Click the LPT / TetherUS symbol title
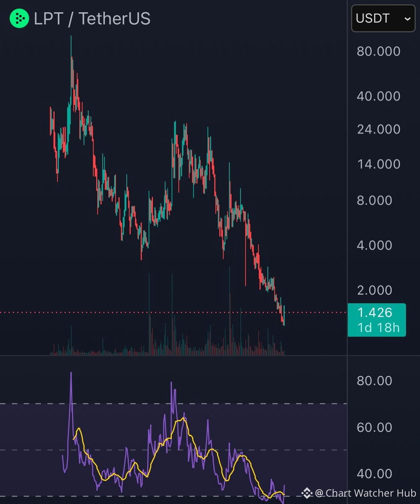The image size is (420, 504). [92, 19]
